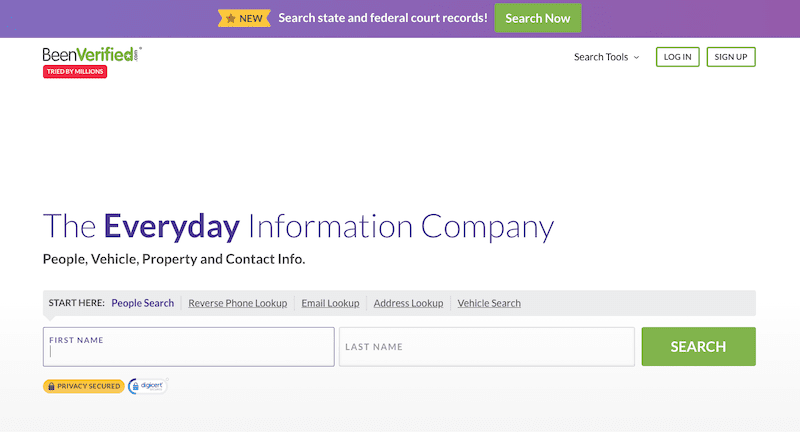The height and width of the screenshot is (432, 800).
Task: Open the Address Lookup tab
Action: click(408, 303)
